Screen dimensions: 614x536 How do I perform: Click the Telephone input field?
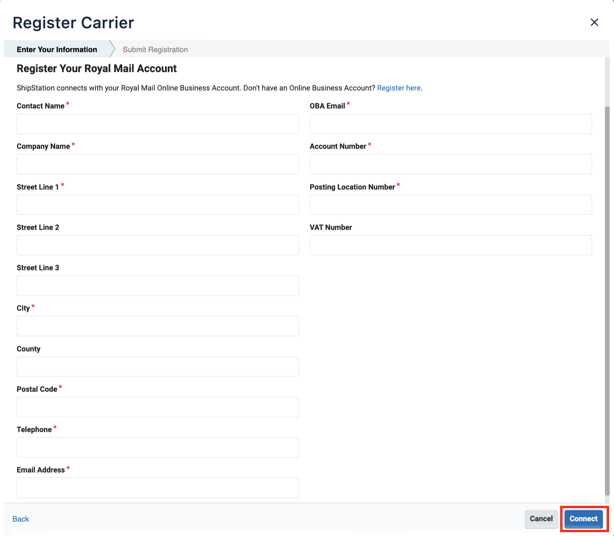click(157, 447)
